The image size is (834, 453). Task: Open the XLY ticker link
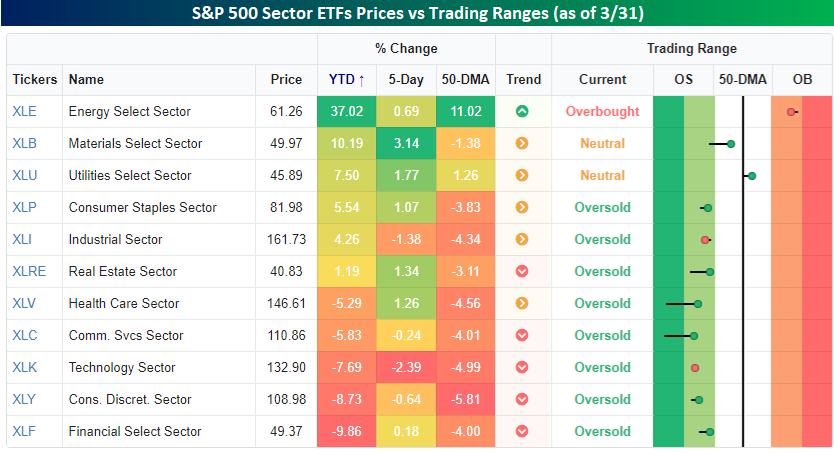(24, 399)
